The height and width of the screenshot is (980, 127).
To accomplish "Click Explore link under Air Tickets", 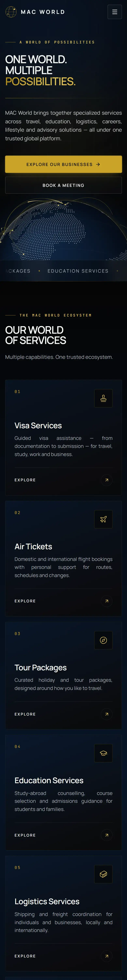I will point(25,601).
